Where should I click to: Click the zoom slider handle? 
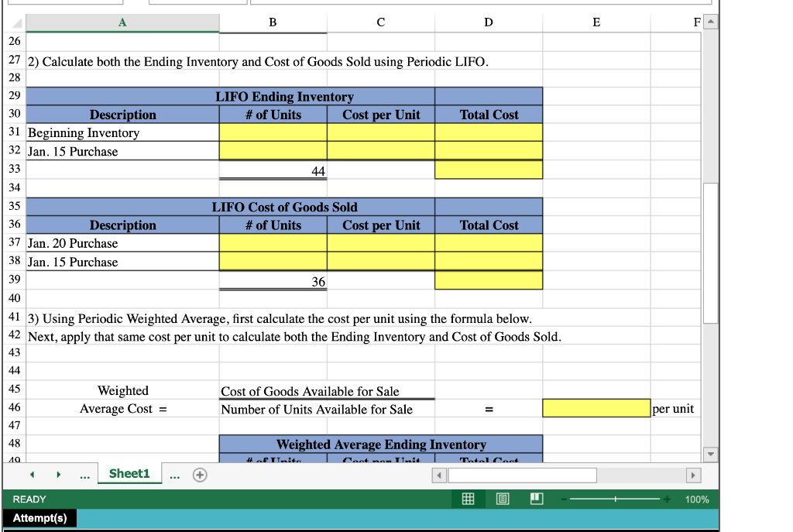point(616,499)
